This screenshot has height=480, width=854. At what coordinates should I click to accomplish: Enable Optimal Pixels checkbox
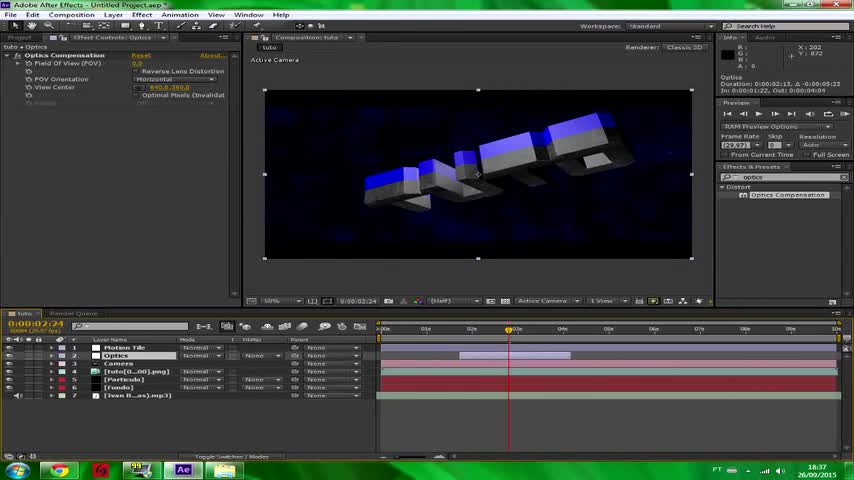click(x=136, y=95)
